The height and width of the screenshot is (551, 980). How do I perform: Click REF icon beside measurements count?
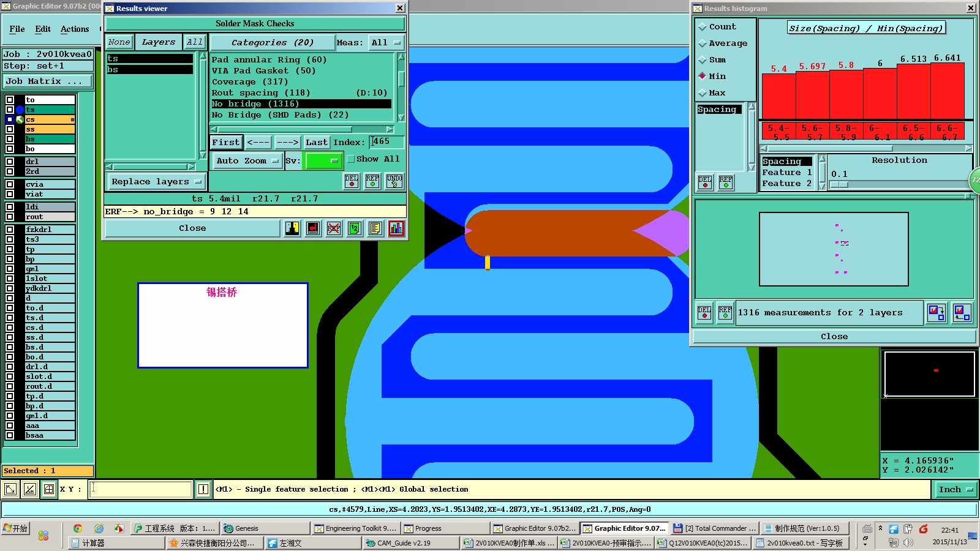click(x=725, y=313)
